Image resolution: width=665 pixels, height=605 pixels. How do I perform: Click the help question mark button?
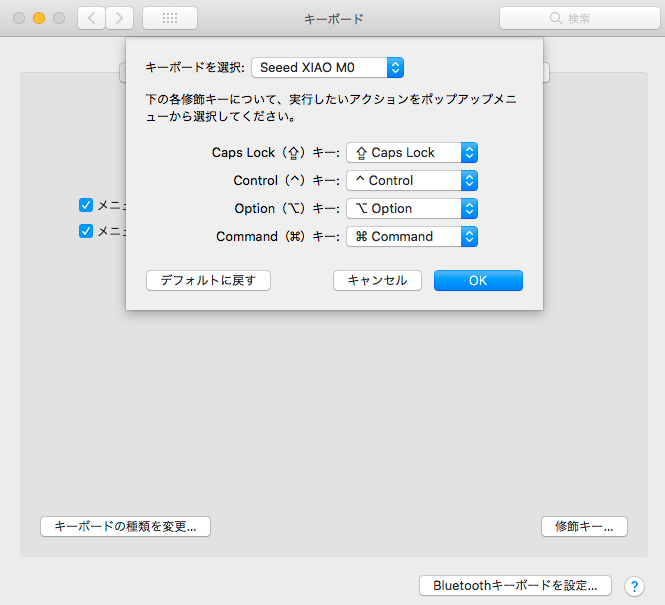(x=634, y=586)
